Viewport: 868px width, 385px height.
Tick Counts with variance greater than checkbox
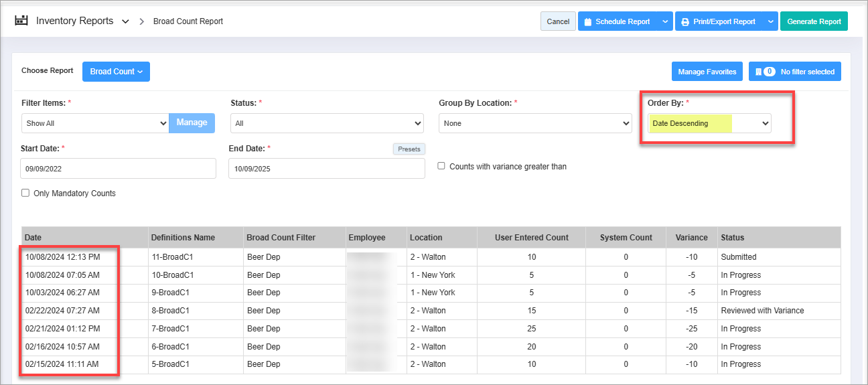click(x=441, y=166)
